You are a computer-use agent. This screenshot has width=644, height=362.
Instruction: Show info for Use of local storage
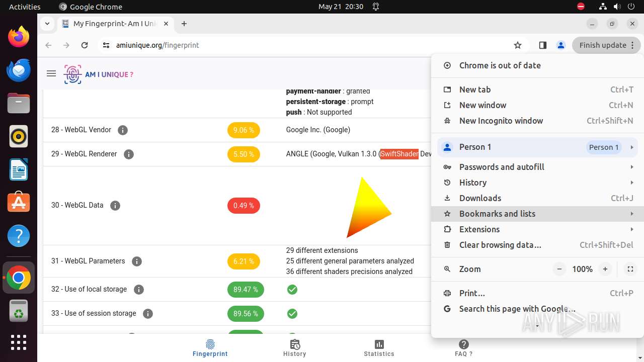(139, 290)
